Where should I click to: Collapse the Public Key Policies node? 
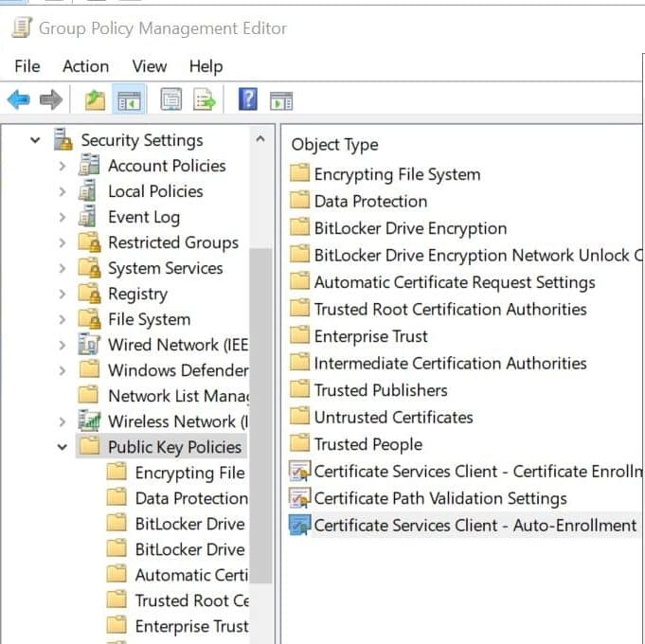(63, 447)
